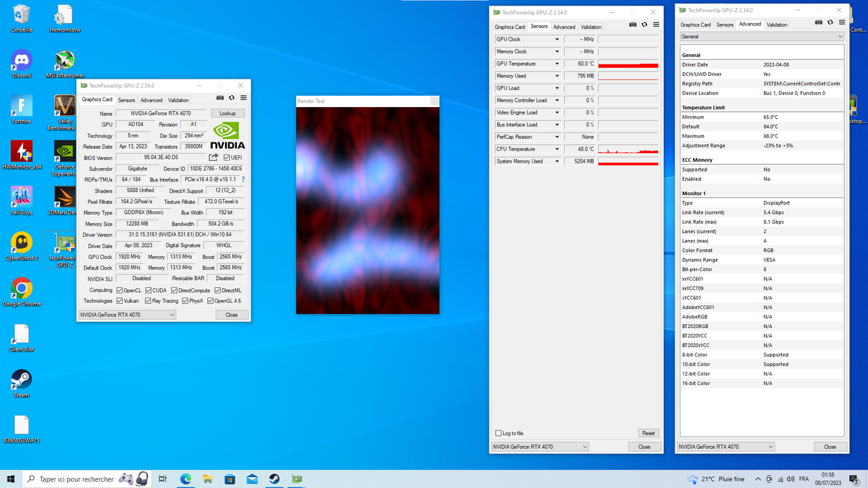Open HWMonitor_x64 desktop icon
Viewport: 868px width, 488px height.
click(22, 155)
